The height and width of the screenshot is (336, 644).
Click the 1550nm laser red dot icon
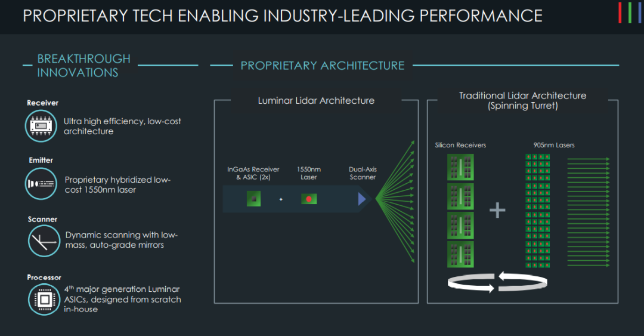tap(309, 199)
